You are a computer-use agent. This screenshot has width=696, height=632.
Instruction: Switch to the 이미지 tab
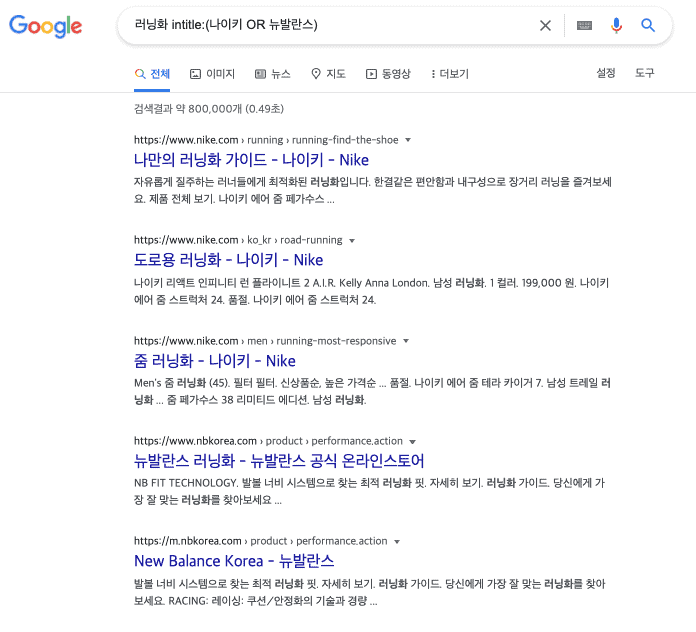pos(212,74)
